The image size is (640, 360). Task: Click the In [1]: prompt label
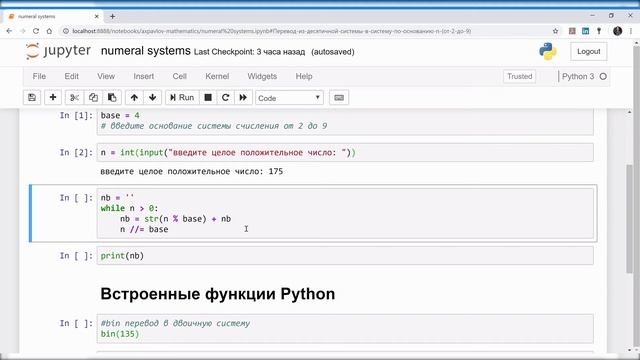76,116
